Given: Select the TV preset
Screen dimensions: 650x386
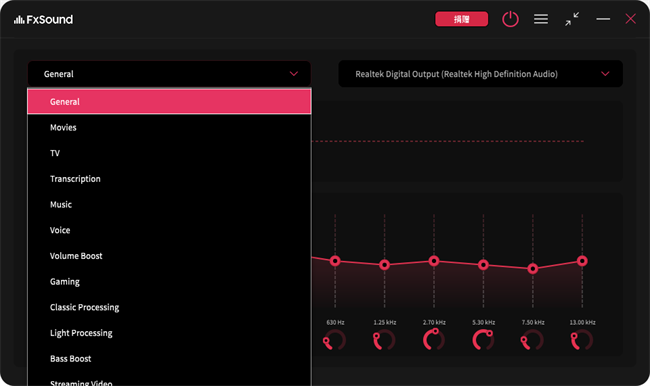Looking at the screenshot, I should click(169, 153).
